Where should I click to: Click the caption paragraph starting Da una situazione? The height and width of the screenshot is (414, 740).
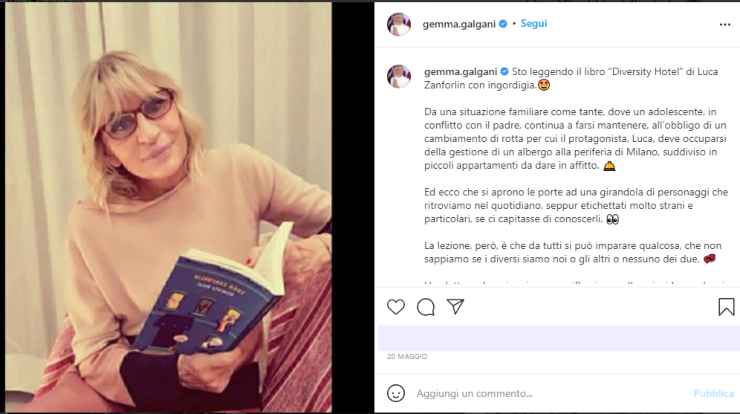coord(575,139)
